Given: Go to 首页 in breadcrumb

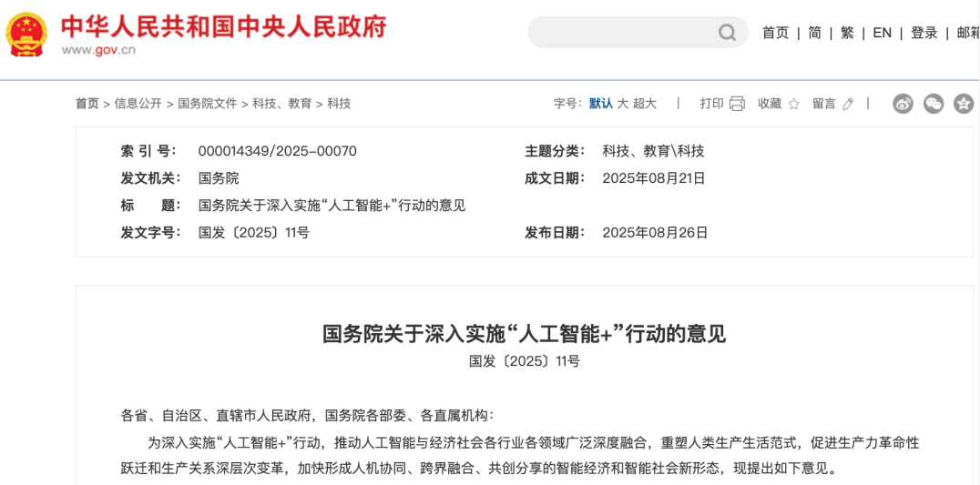Looking at the screenshot, I should (87, 104).
